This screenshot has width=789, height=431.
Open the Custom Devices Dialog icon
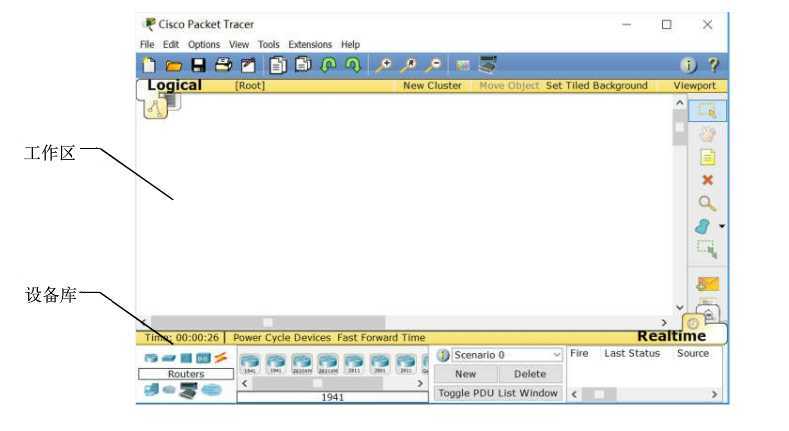pyautogui.click(x=488, y=65)
